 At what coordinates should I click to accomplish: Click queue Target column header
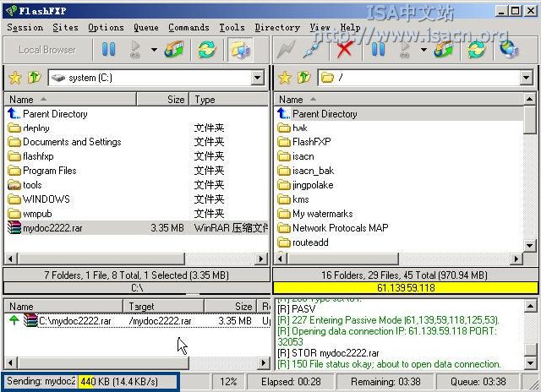163,306
